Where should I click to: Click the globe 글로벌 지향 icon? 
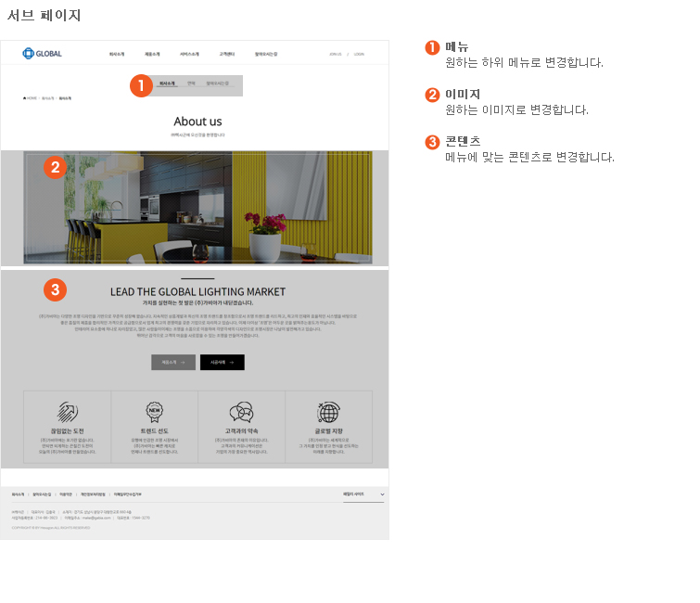(328, 412)
